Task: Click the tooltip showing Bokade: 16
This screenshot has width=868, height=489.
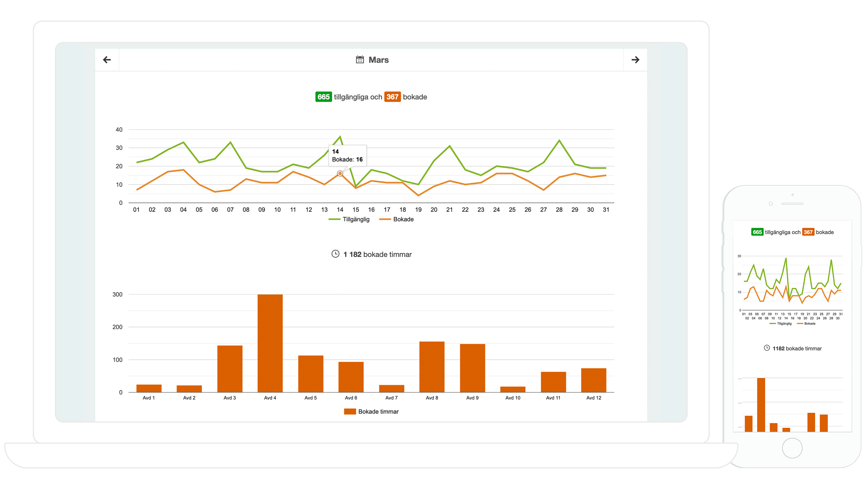Action: coord(348,156)
